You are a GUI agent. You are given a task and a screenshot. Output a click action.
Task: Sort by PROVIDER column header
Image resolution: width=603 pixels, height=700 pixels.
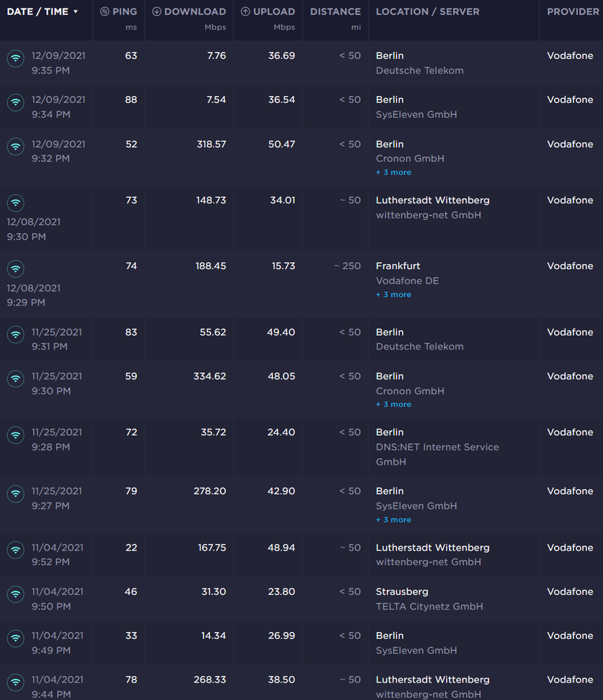point(573,12)
